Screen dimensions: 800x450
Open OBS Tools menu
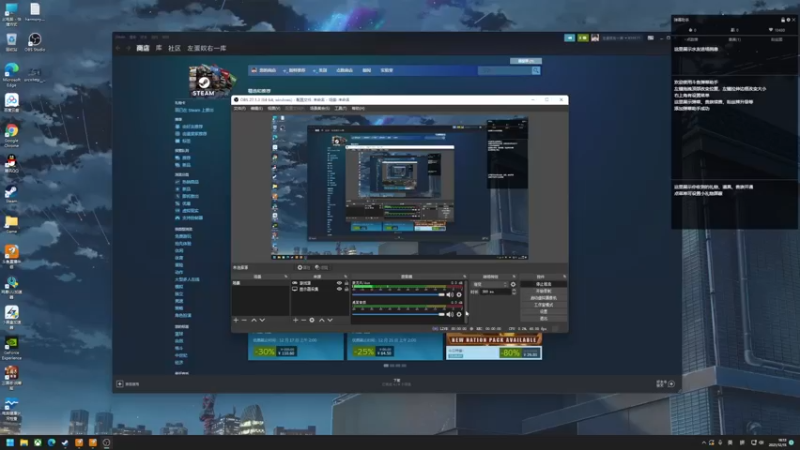[340, 109]
